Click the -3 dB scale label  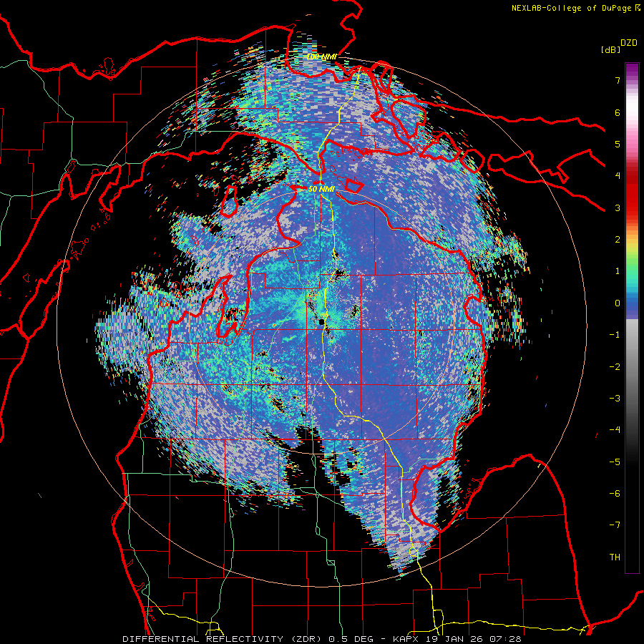(615, 398)
